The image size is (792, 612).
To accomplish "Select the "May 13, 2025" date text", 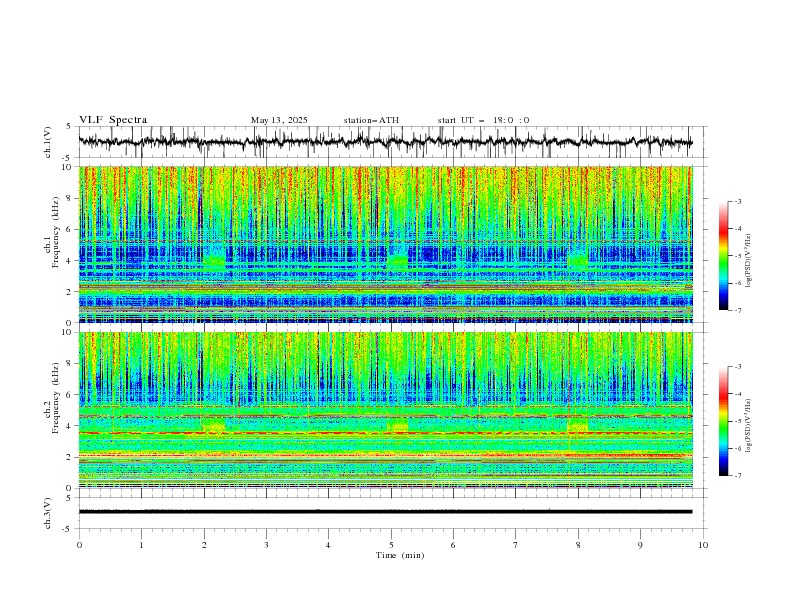I will tap(279, 120).
